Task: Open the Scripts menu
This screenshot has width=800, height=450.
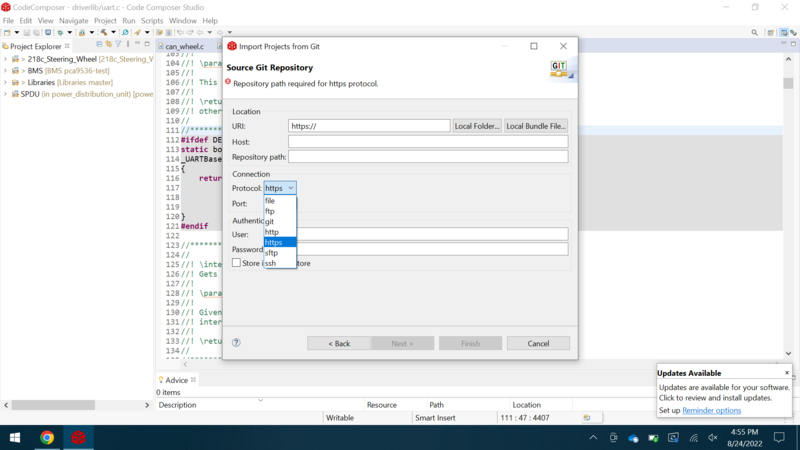Action: [x=152, y=21]
